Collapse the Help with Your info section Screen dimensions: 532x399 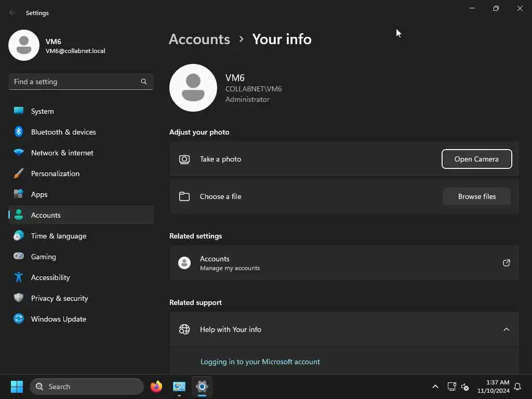tap(506, 329)
